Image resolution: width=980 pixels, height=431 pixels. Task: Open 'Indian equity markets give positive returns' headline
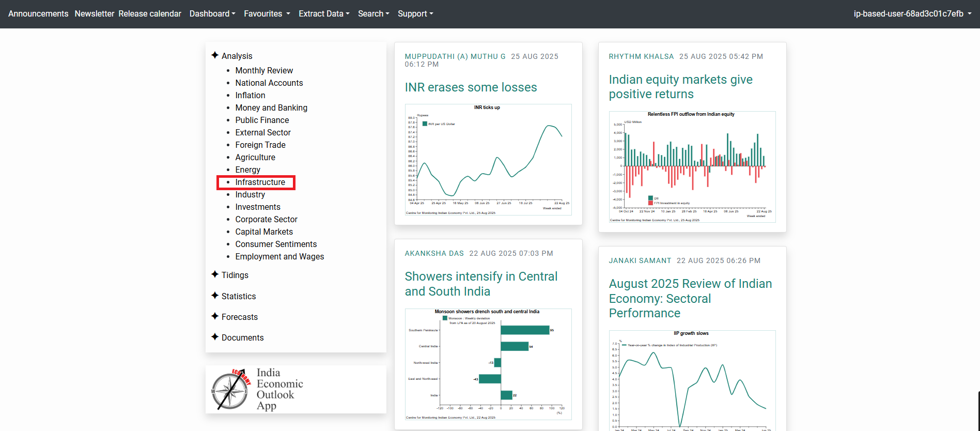[x=680, y=87]
